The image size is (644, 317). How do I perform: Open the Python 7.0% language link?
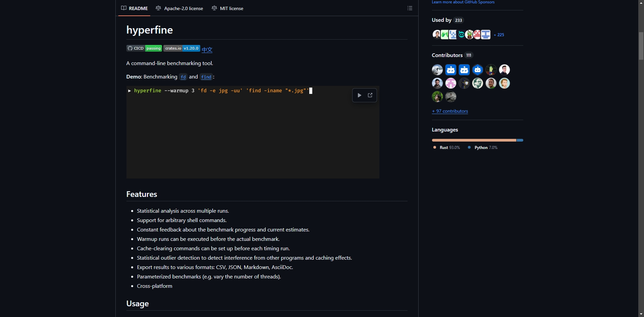point(483,148)
